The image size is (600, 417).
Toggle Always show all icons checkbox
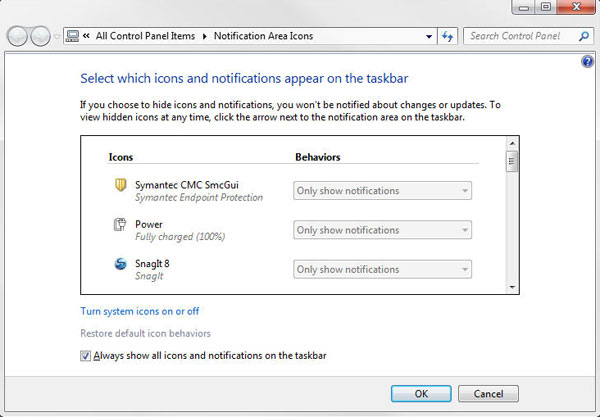(85, 355)
